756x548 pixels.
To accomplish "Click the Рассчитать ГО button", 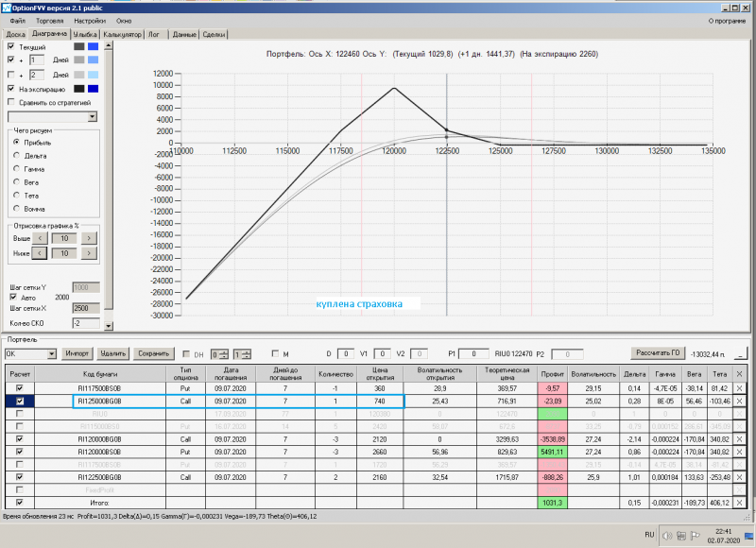I will [658, 352].
